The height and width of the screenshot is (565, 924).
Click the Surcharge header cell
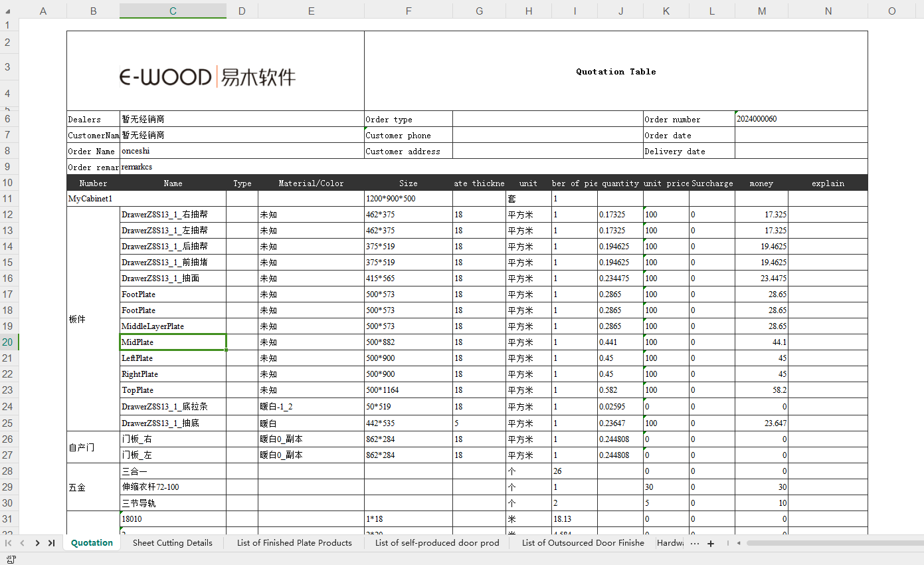(x=712, y=183)
